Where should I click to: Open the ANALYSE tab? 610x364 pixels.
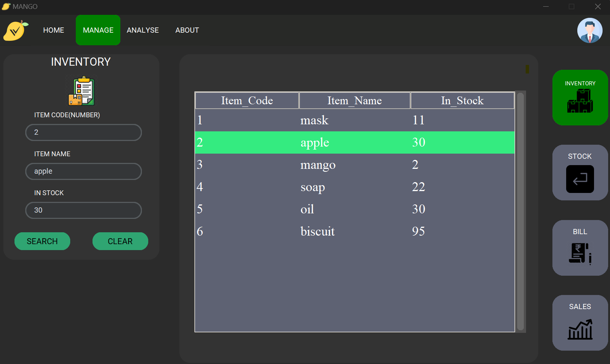tap(143, 30)
